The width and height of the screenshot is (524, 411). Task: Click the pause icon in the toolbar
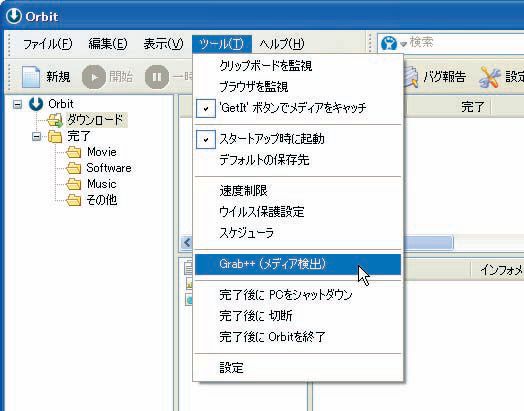157,77
